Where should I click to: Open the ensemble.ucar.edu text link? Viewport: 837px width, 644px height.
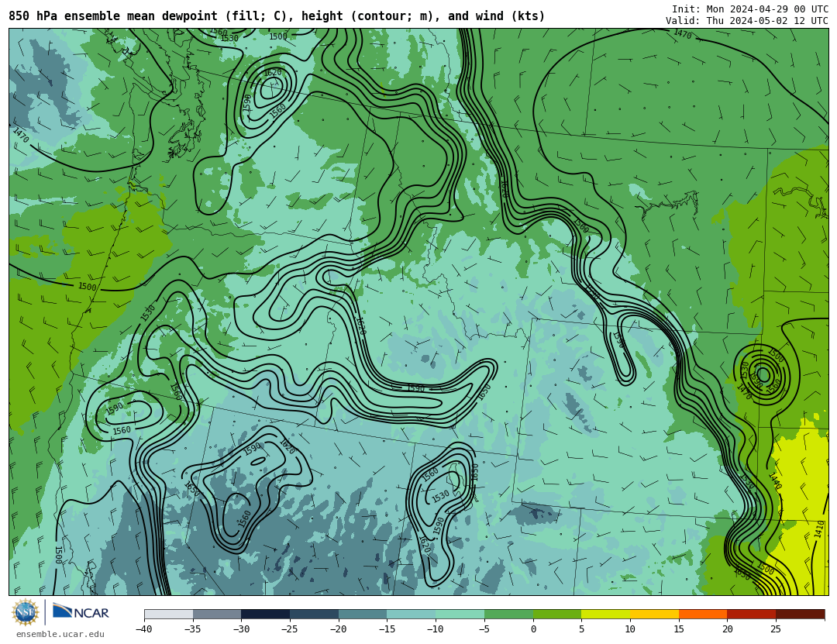tap(60, 635)
